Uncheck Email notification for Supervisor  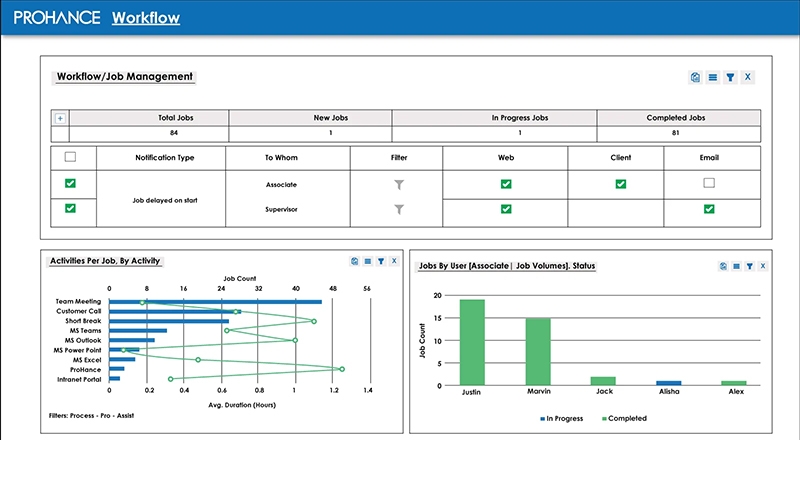point(709,209)
